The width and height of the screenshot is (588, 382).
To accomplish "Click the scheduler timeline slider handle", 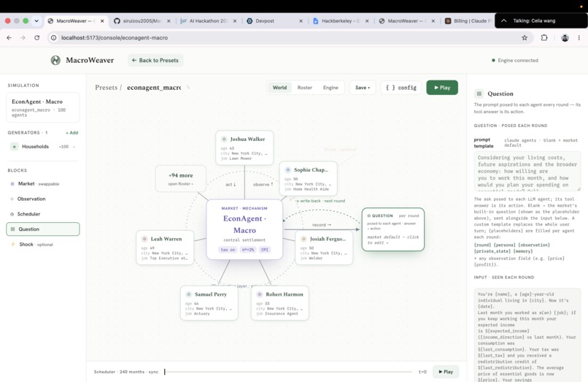I will tap(165, 372).
